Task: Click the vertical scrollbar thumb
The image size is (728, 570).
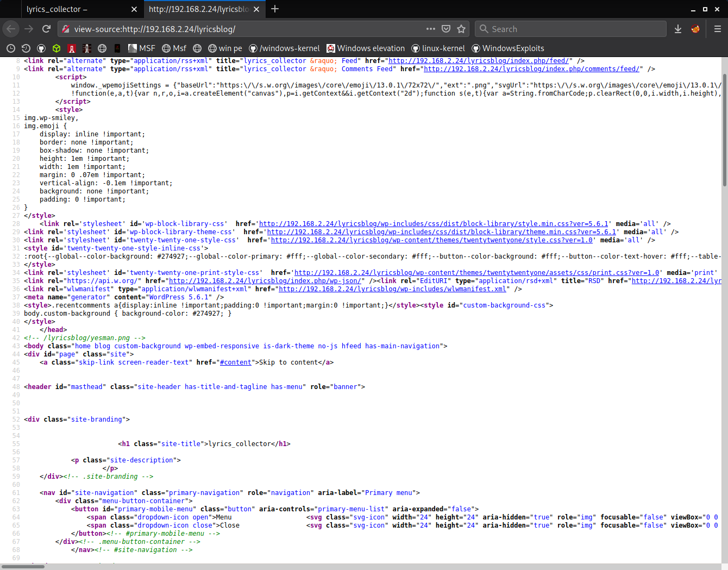Action: point(725,130)
